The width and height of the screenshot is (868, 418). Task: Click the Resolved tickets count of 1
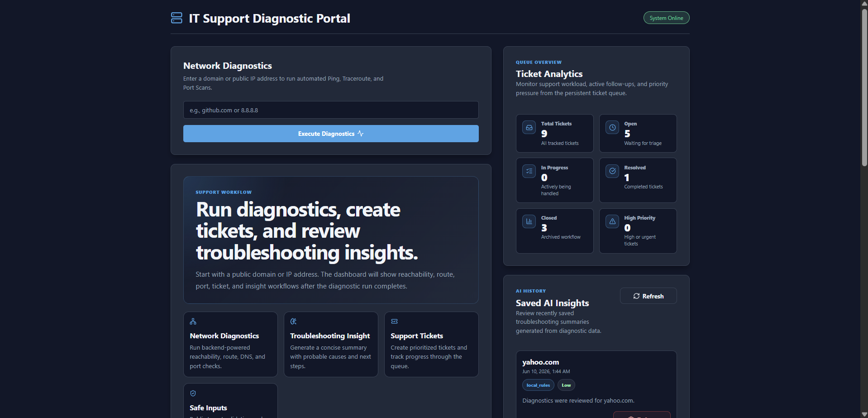point(627,178)
